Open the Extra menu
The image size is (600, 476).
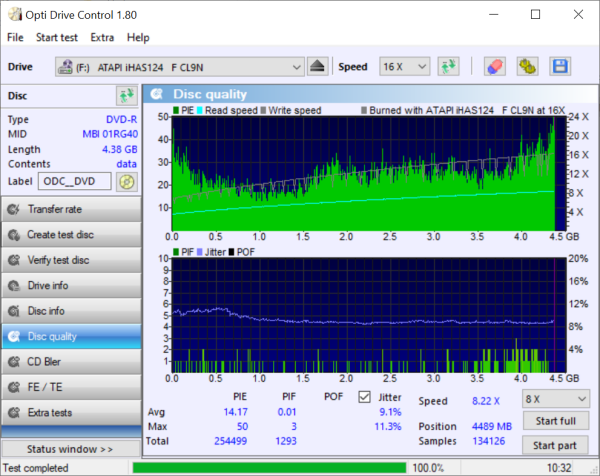[102, 37]
